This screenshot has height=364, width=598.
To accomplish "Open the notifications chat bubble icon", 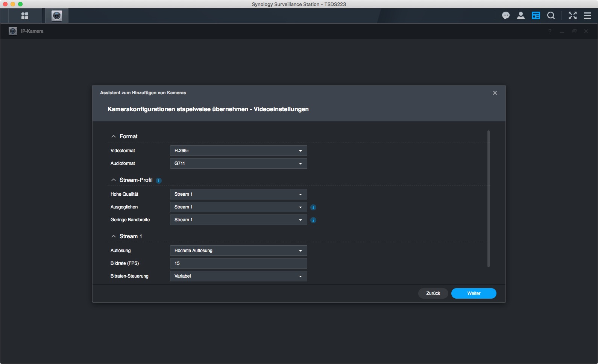I will [506, 16].
